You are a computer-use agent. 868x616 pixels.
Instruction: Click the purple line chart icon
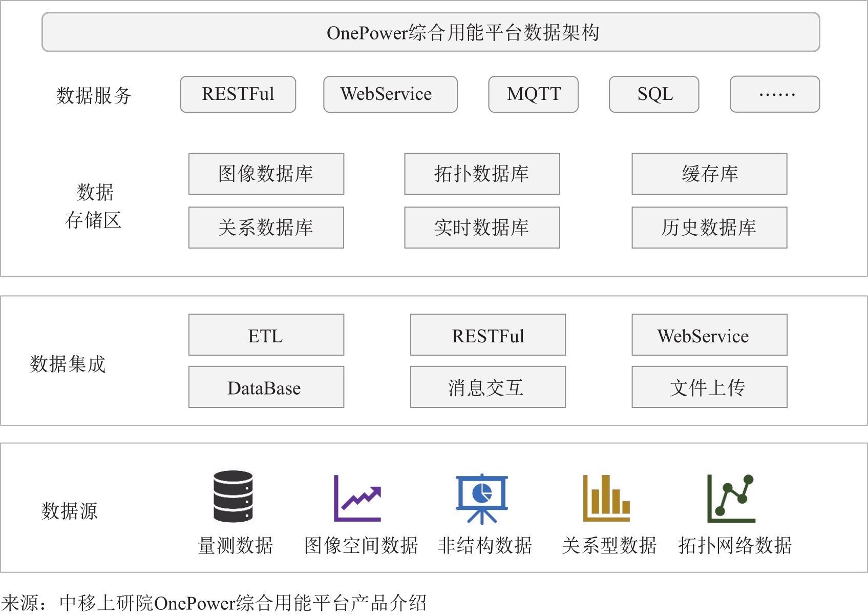click(357, 498)
